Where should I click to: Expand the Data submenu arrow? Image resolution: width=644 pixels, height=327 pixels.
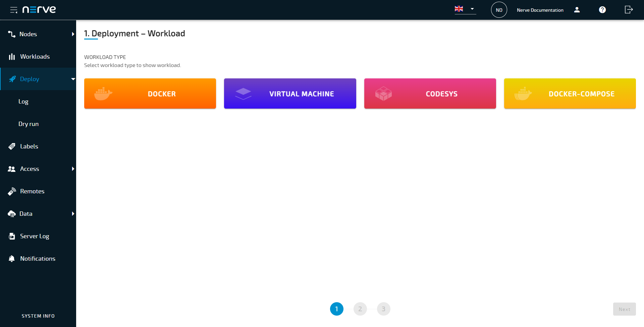(73, 213)
